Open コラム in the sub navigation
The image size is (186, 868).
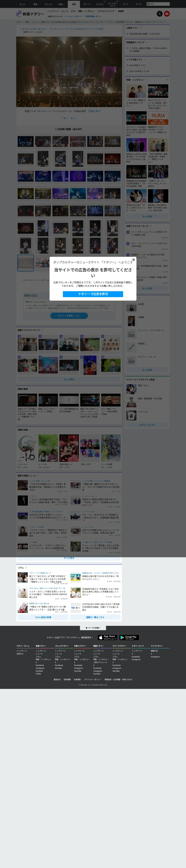coord(73,11)
